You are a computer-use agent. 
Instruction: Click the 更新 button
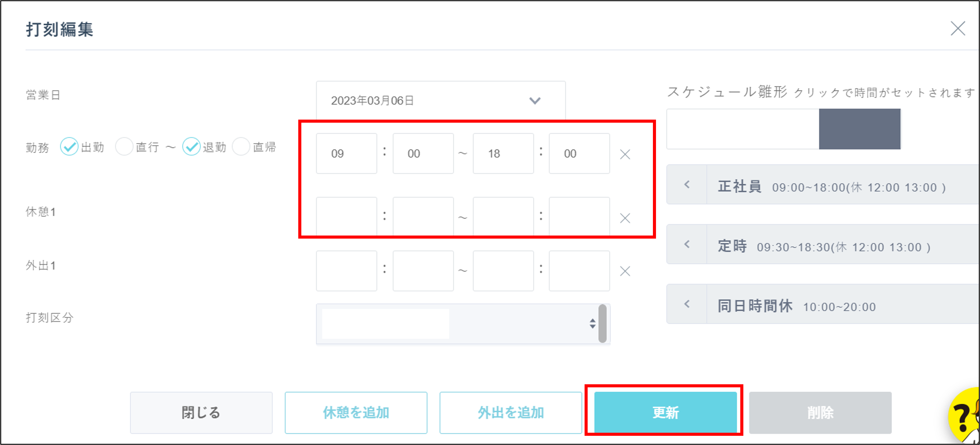click(x=665, y=412)
